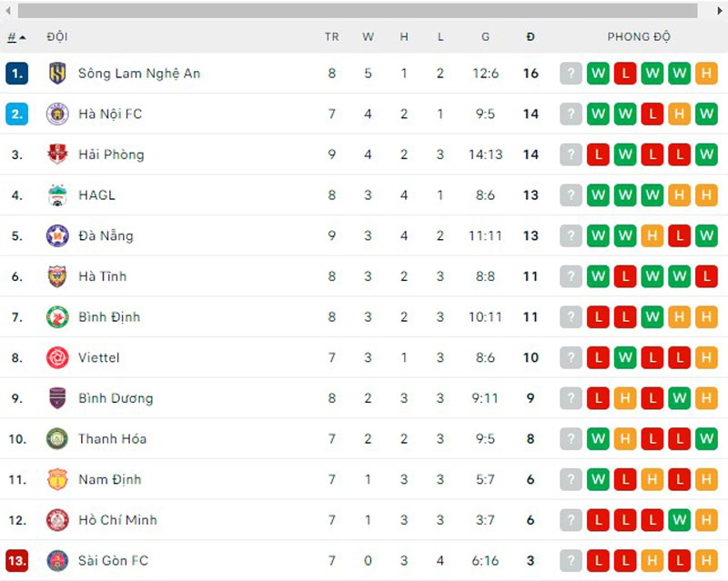
Task: Select the Bình Dương purple shield crest
Action: tap(57, 398)
